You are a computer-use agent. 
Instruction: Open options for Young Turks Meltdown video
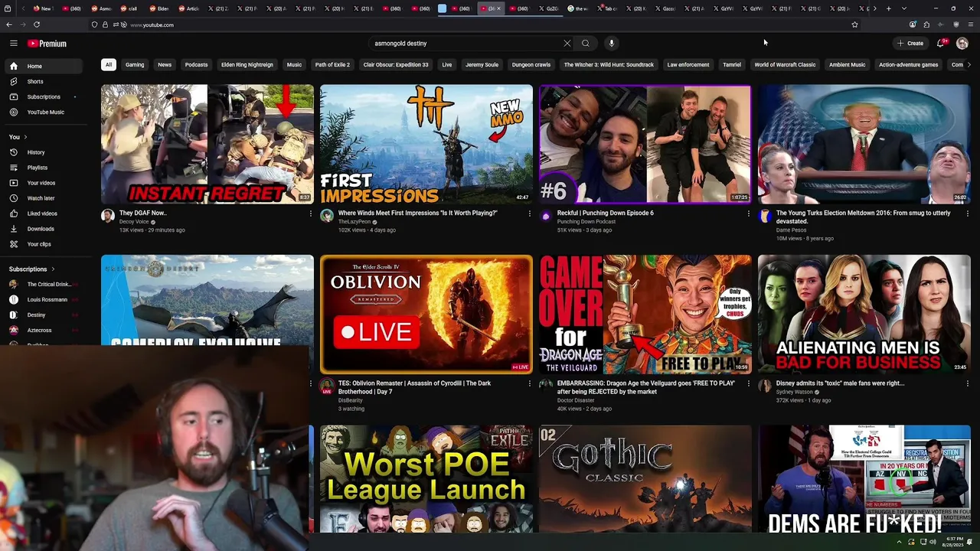[x=967, y=214]
